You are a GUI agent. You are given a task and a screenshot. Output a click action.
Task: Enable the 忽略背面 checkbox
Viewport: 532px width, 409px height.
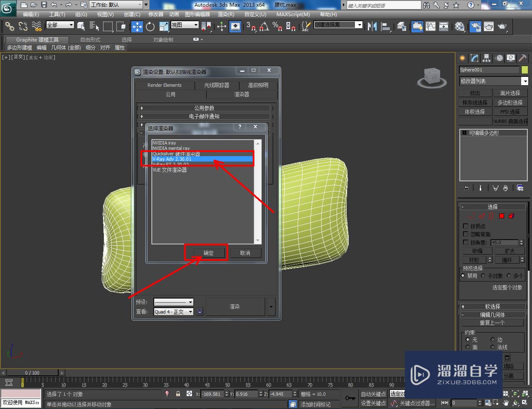[x=465, y=234]
